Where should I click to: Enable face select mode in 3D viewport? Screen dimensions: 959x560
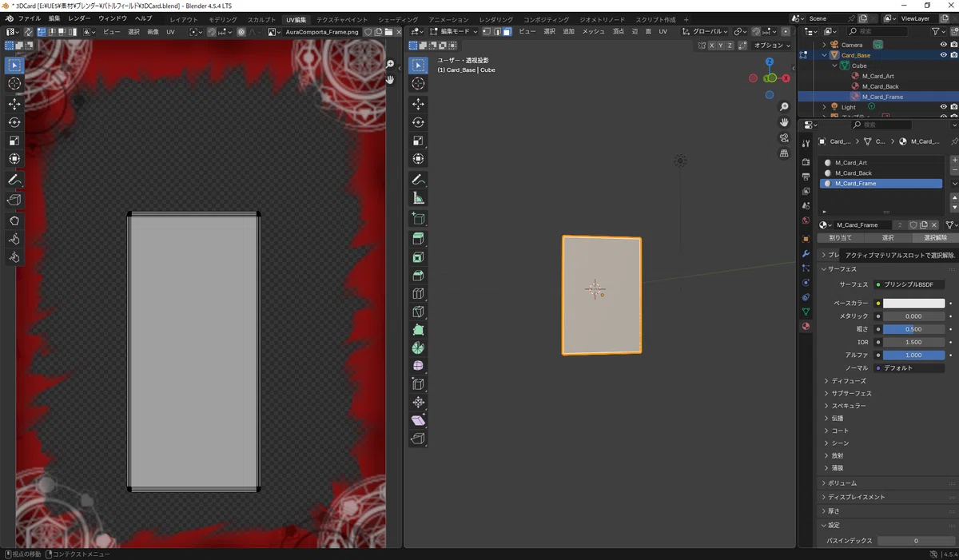point(507,32)
